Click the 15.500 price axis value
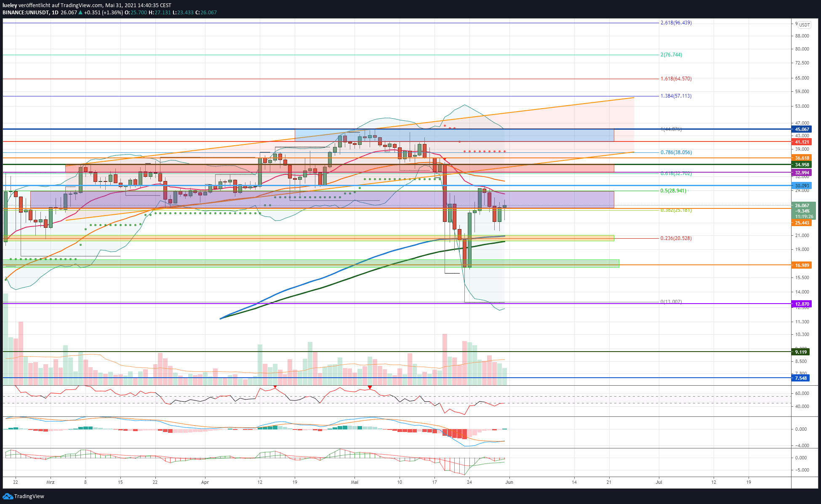821x504 pixels. tap(802, 277)
